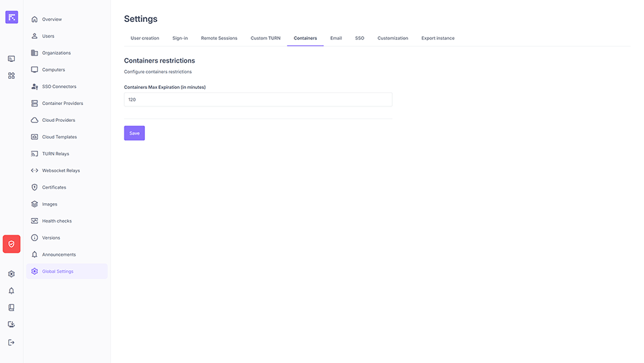
Task: Select the SSO settings tab
Action: coord(359,38)
